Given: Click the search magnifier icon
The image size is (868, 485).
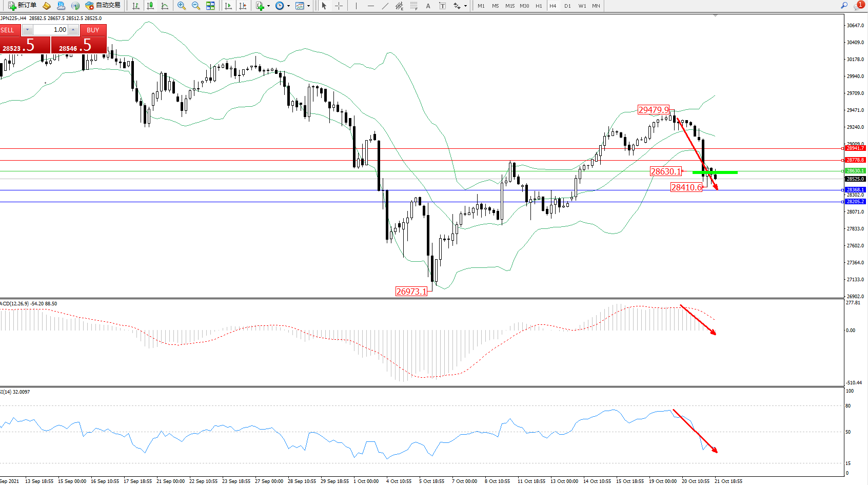Looking at the screenshot, I should [x=844, y=6].
